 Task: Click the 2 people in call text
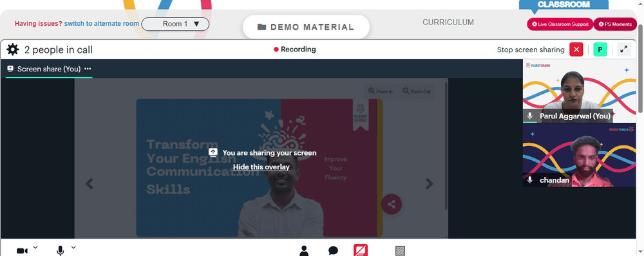click(x=59, y=50)
